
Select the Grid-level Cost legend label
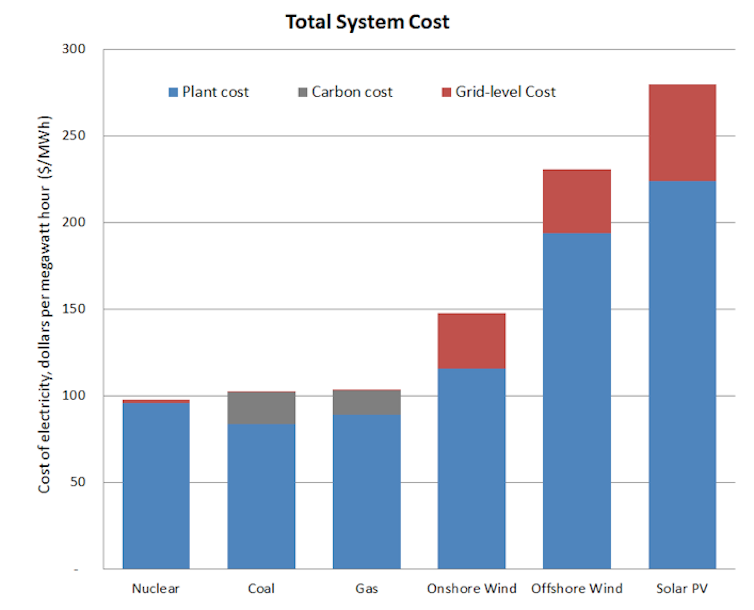click(x=505, y=92)
